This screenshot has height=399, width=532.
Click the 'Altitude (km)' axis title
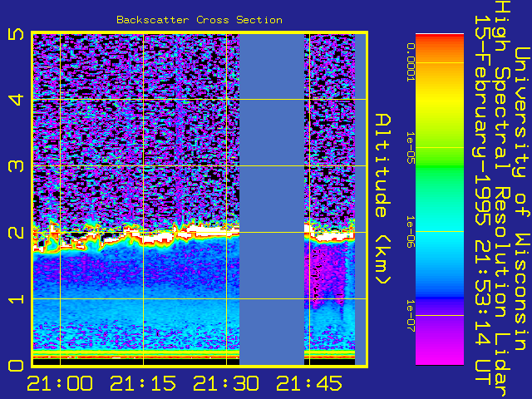click(383, 199)
